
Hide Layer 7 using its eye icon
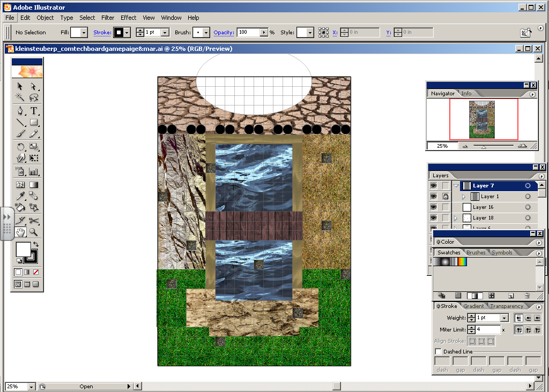pyautogui.click(x=433, y=186)
